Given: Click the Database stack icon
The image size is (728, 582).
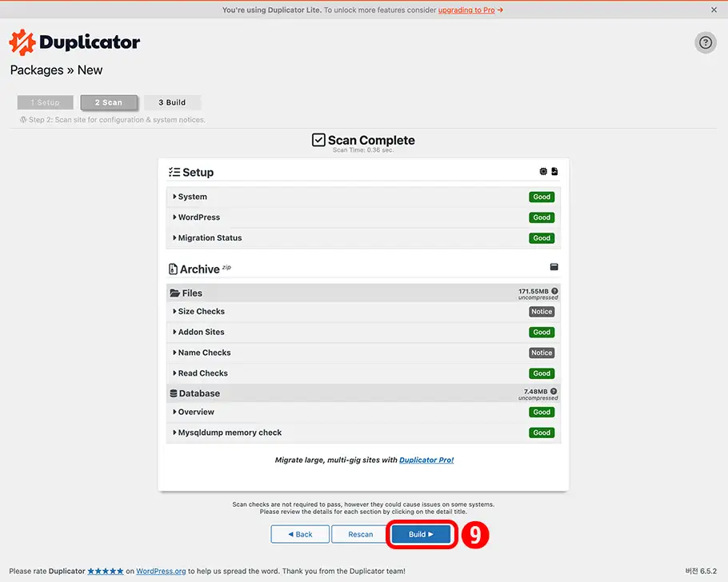Looking at the screenshot, I should click(x=173, y=393).
